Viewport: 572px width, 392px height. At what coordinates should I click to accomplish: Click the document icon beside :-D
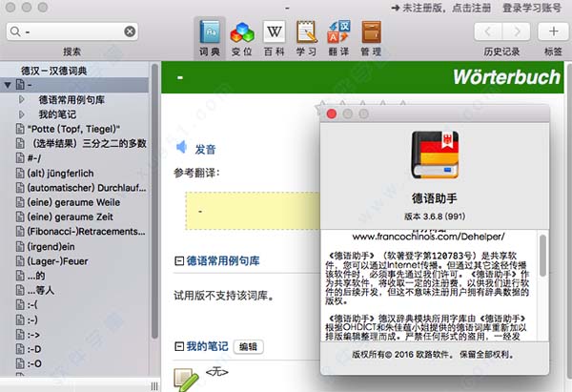click(20, 349)
